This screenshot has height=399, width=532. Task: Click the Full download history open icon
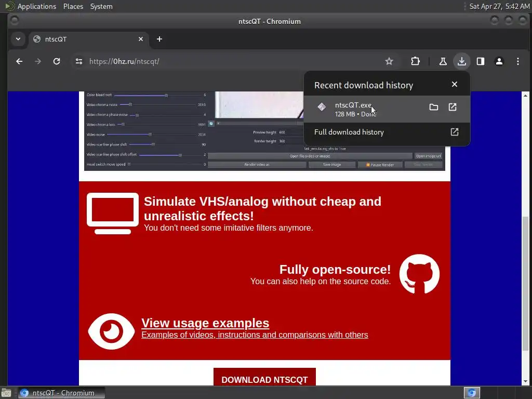point(455,132)
